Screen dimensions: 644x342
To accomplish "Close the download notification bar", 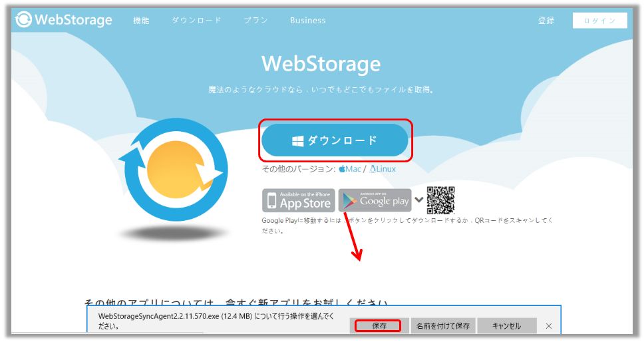I will click(x=549, y=326).
